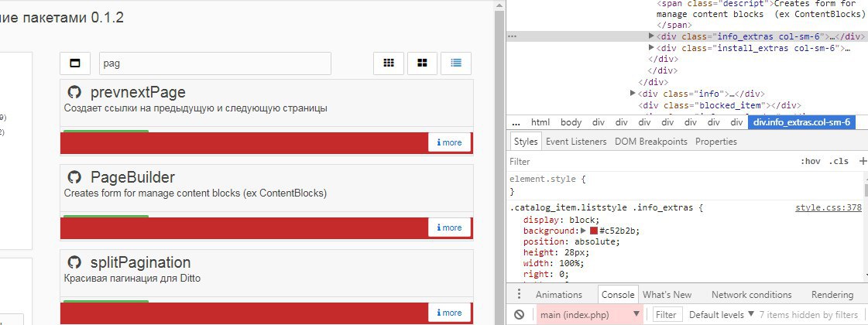Click the PageBuilder package title
The width and height of the screenshot is (868, 325).
[132, 177]
